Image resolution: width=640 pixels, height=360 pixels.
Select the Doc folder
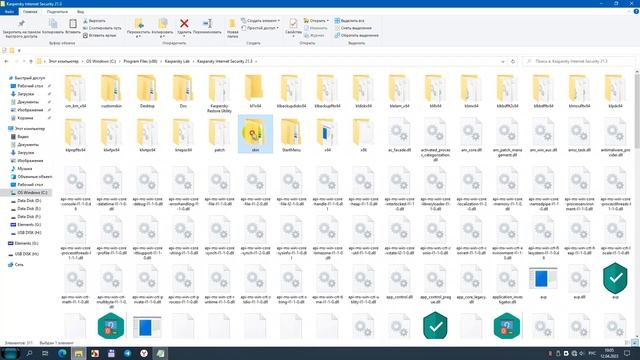[183, 91]
